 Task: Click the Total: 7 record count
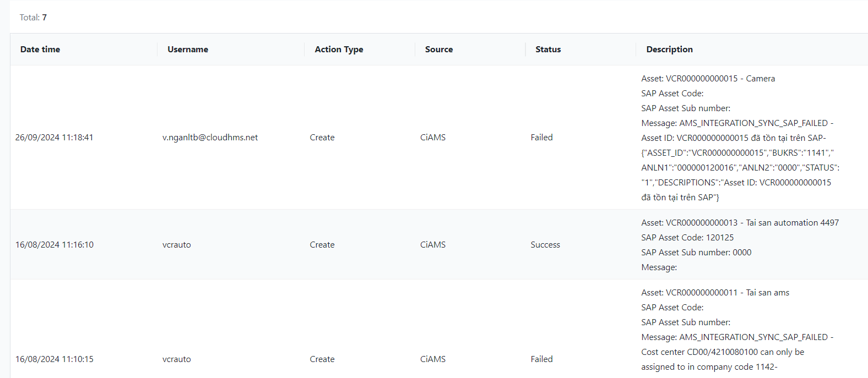point(33,18)
